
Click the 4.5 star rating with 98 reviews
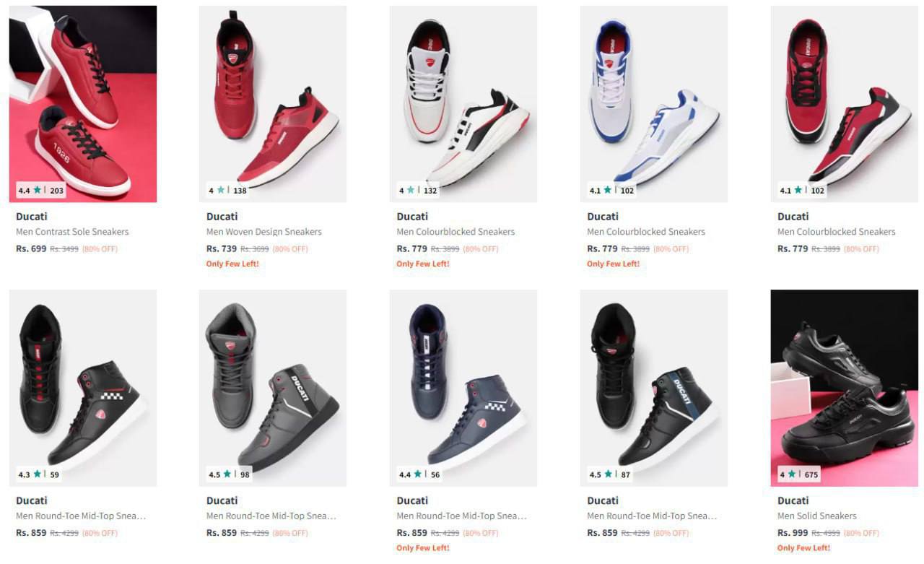point(229,474)
